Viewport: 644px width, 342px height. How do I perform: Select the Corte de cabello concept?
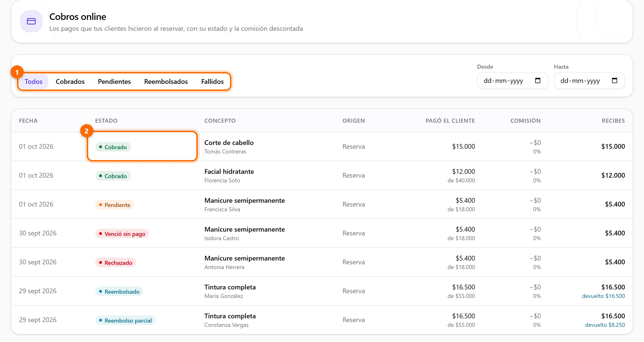click(x=229, y=143)
